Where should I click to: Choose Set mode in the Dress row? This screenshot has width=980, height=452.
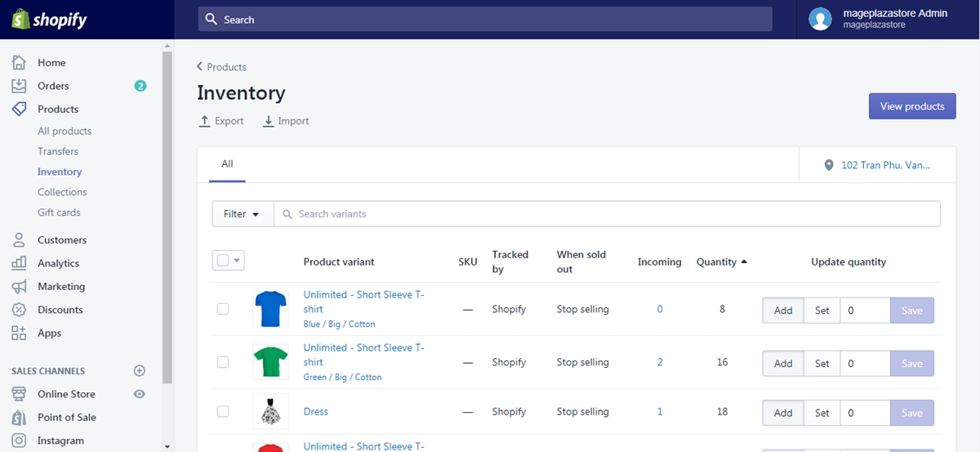tap(822, 413)
